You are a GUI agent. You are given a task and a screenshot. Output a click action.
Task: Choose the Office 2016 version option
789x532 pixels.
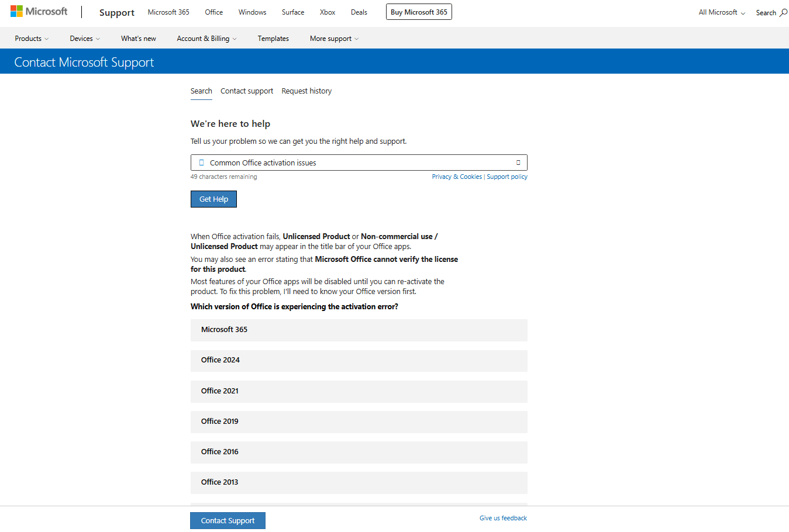pyautogui.click(x=359, y=452)
